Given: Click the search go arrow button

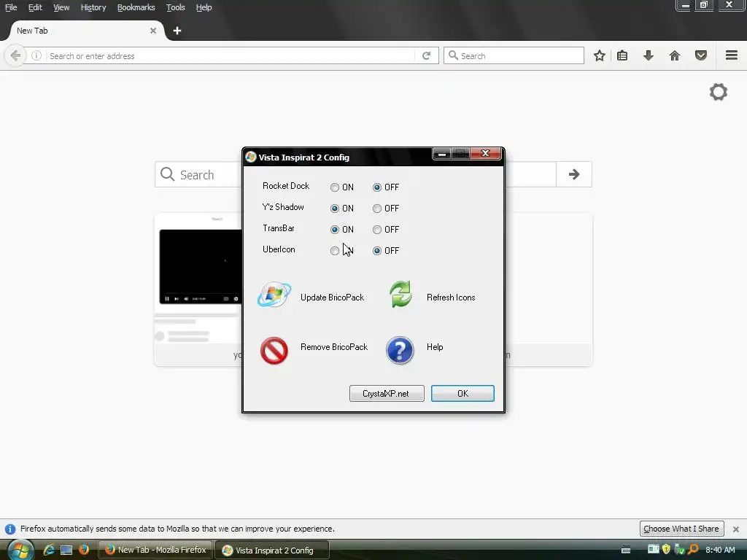Looking at the screenshot, I should (574, 174).
